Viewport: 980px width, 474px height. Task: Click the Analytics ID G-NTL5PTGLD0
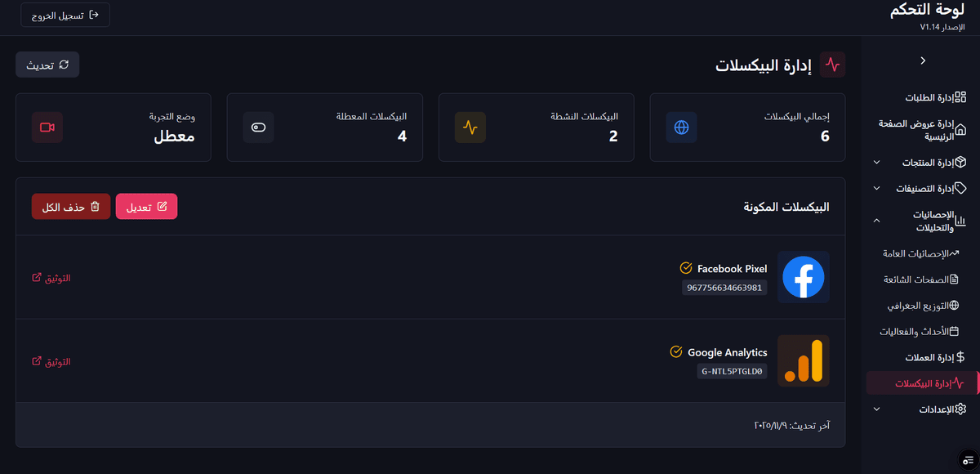(733, 371)
